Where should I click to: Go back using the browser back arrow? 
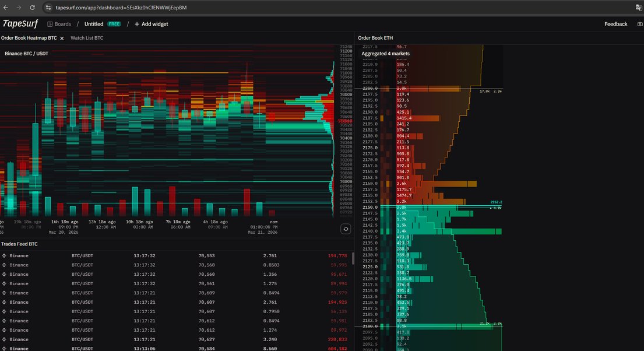[x=6, y=8]
